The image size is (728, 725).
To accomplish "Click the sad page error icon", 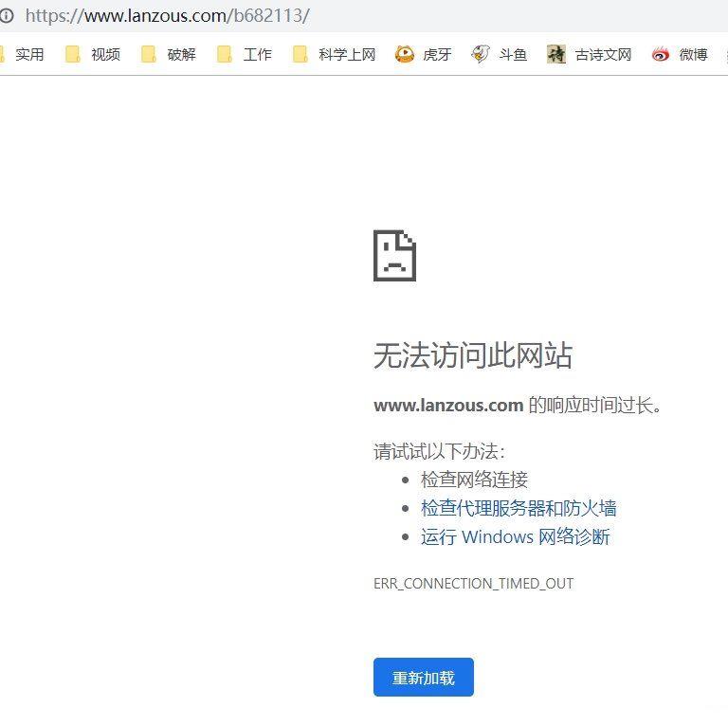I will click(394, 256).
